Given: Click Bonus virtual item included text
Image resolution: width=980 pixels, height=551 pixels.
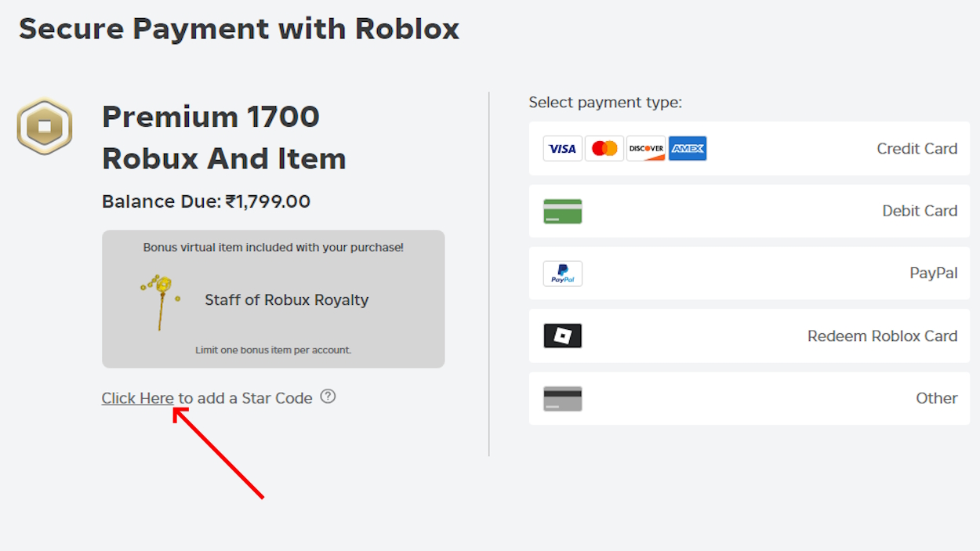Looking at the screenshot, I should (x=273, y=248).
